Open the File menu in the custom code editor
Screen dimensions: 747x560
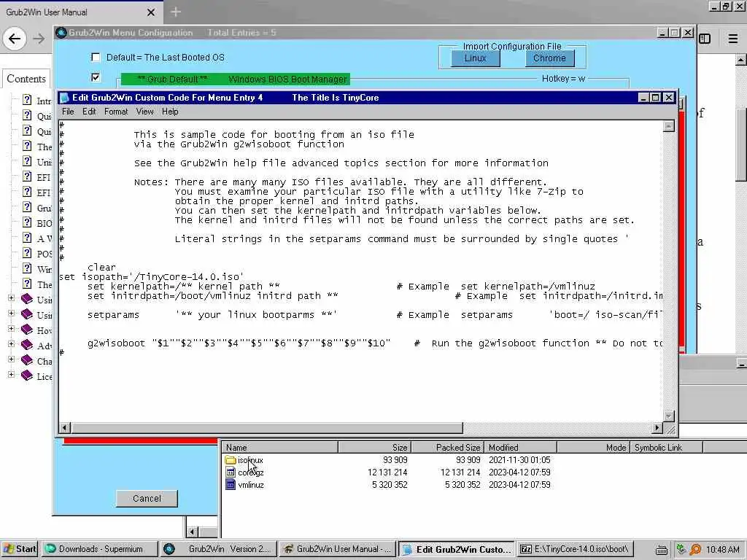pos(68,112)
